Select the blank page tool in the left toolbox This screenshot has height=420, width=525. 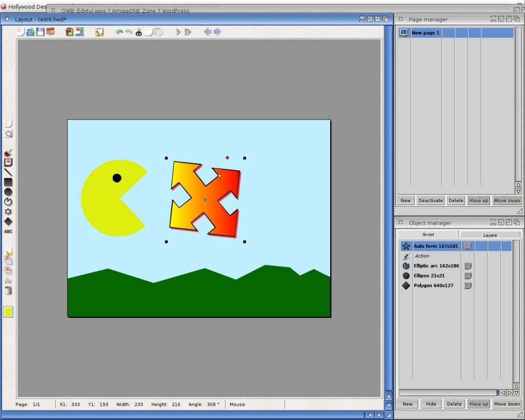point(8,124)
